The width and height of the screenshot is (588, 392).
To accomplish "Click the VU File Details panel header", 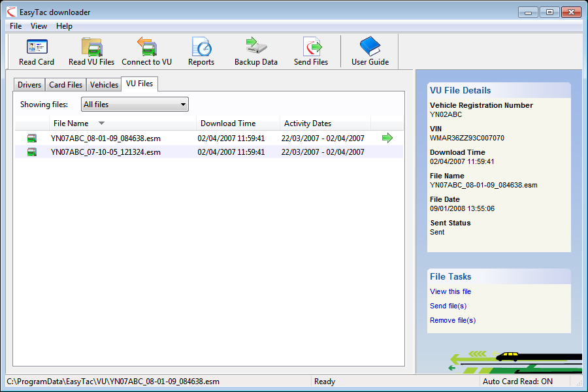I will (498, 90).
